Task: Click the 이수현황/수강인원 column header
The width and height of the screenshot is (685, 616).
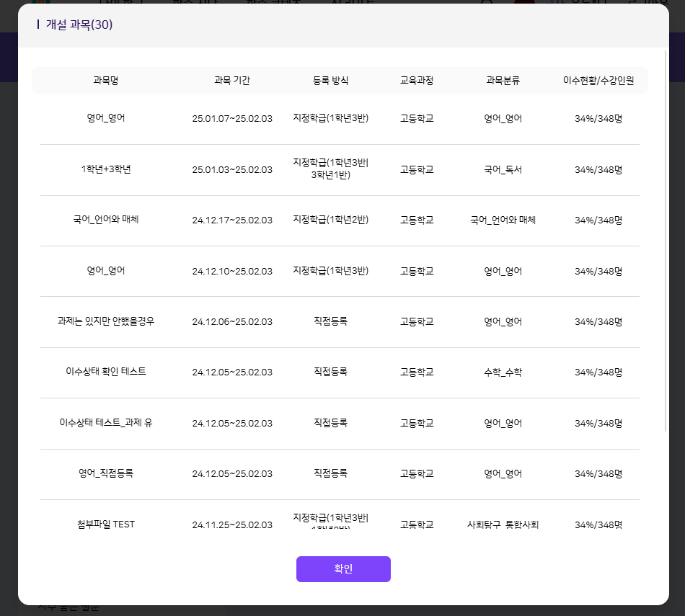Action: tap(598, 81)
